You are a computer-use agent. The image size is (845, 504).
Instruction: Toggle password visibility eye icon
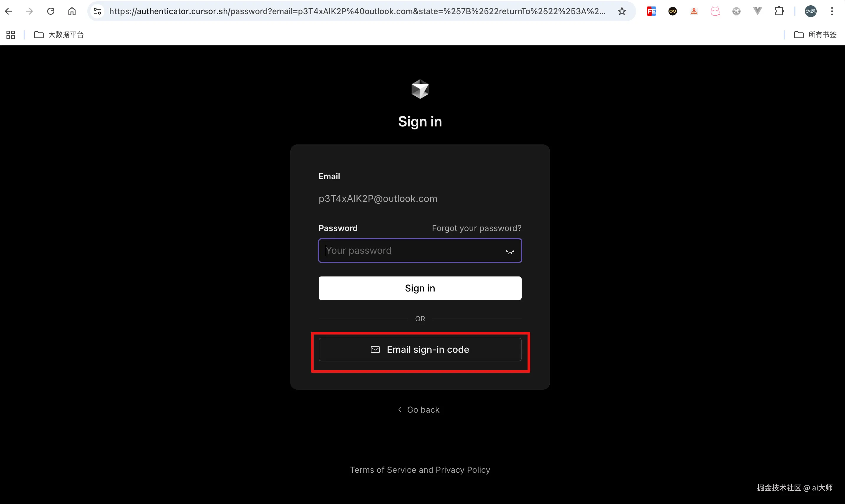(x=510, y=251)
